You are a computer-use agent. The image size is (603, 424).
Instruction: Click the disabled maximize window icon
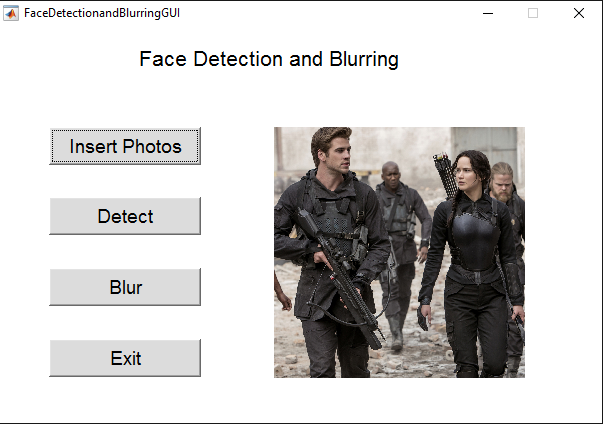point(533,13)
